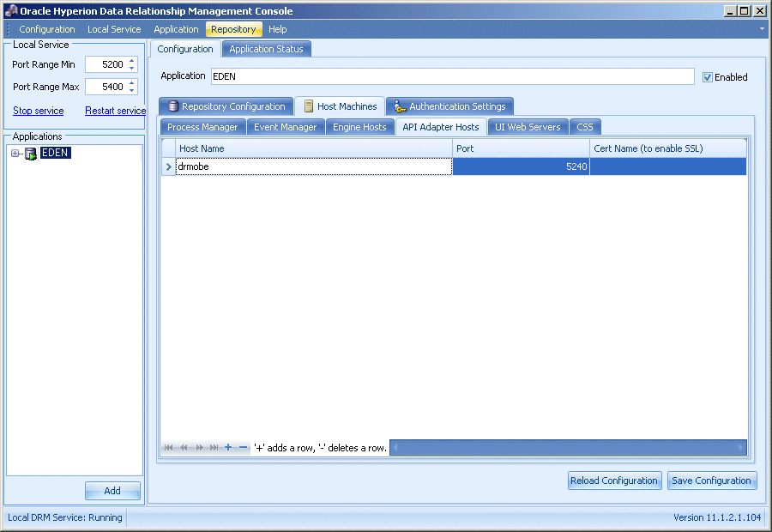This screenshot has height=532, width=772.
Task: Click the Application name field EDEN
Action: [452, 76]
